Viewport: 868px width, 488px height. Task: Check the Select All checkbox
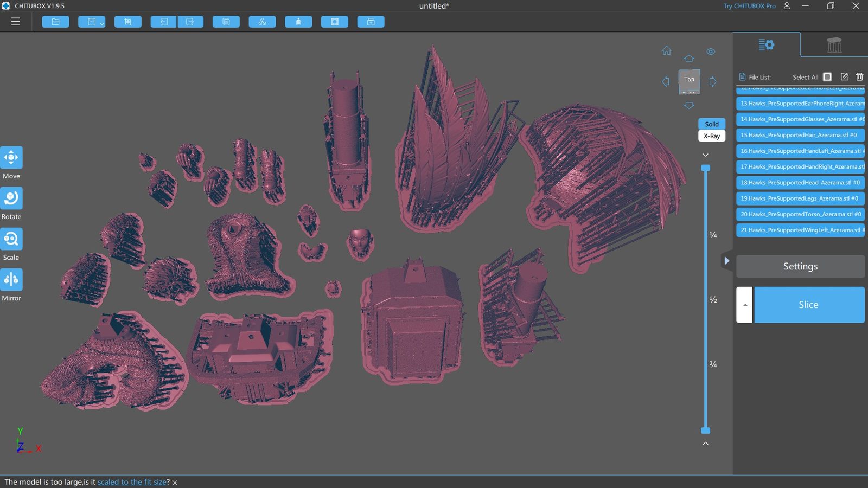click(827, 77)
